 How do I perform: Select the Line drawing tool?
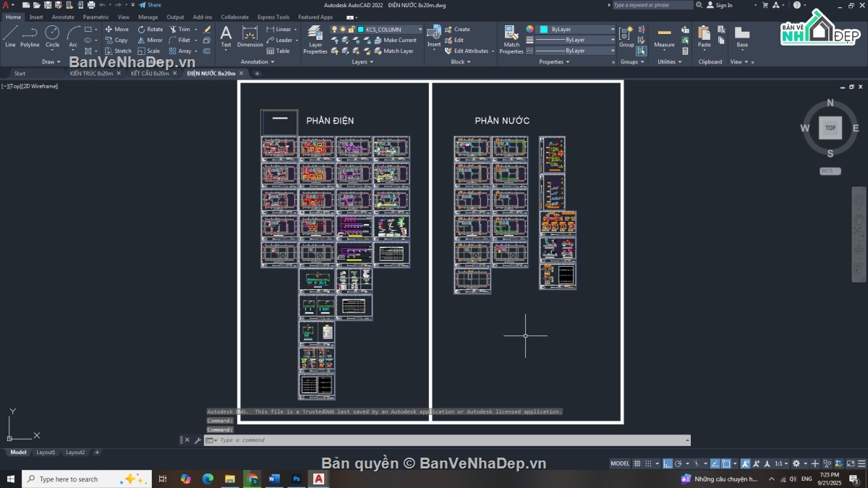tap(10, 36)
